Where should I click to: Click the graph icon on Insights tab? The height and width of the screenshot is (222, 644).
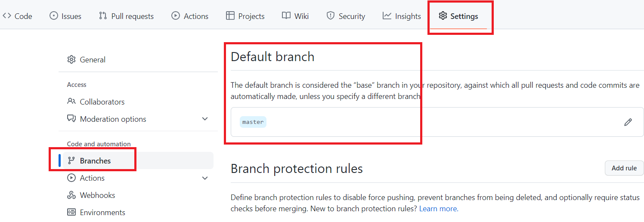(x=387, y=16)
